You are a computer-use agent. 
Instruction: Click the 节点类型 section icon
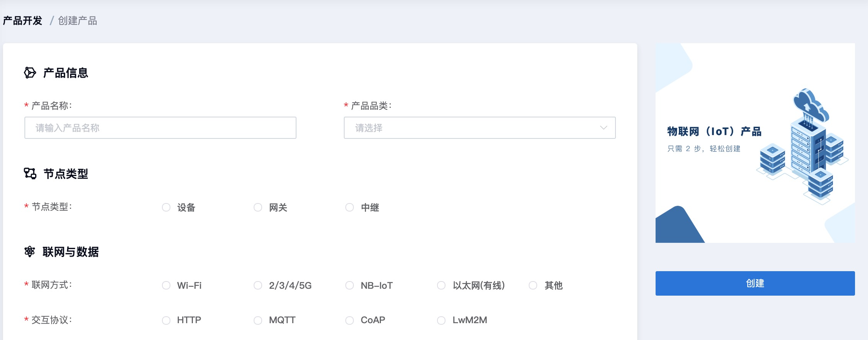click(x=30, y=174)
